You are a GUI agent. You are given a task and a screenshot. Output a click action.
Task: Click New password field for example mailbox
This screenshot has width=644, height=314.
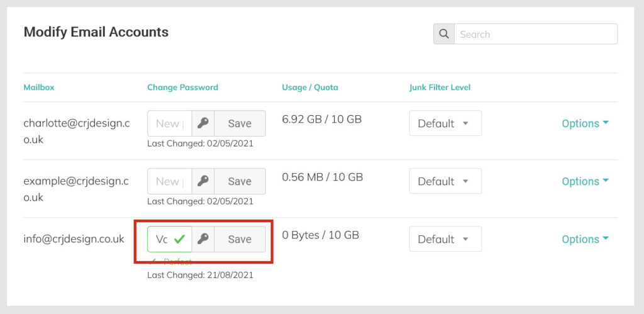click(x=170, y=181)
